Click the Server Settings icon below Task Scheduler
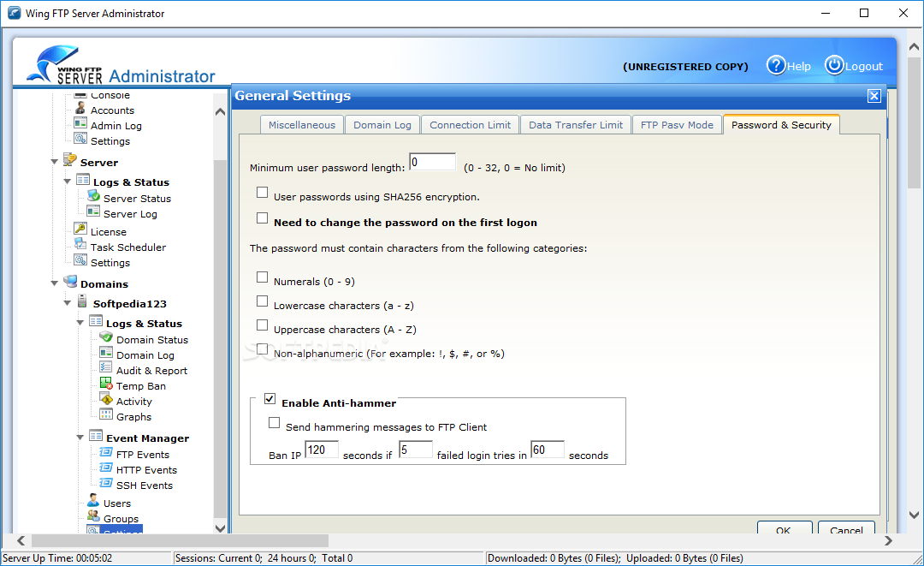 [x=80, y=259]
